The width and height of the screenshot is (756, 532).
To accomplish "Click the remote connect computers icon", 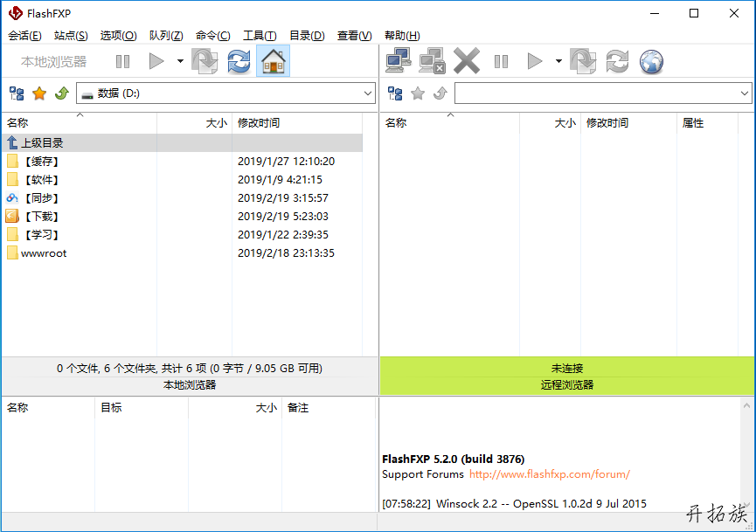I will (x=399, y=61).
